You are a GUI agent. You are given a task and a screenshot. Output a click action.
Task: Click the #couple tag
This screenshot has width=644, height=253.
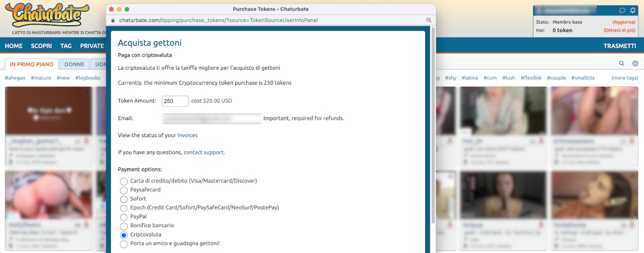click(x=556, y=78)
